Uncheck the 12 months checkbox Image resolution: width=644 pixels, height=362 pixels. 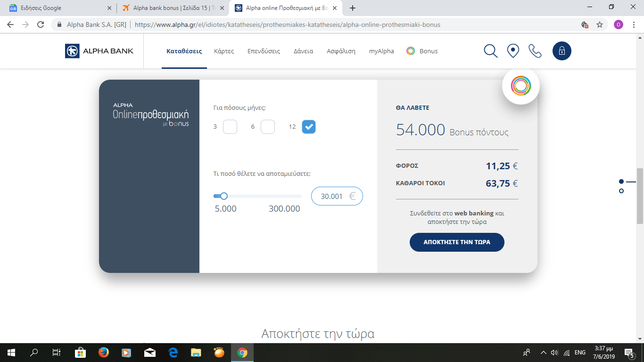point(309,127)
